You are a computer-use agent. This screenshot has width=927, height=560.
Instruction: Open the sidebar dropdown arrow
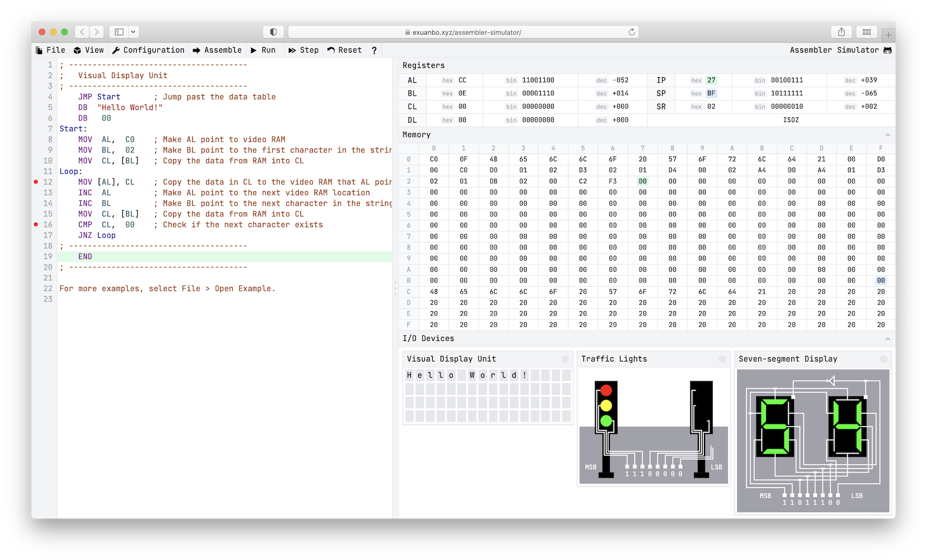pyautogui.click(x=133, y=32)
